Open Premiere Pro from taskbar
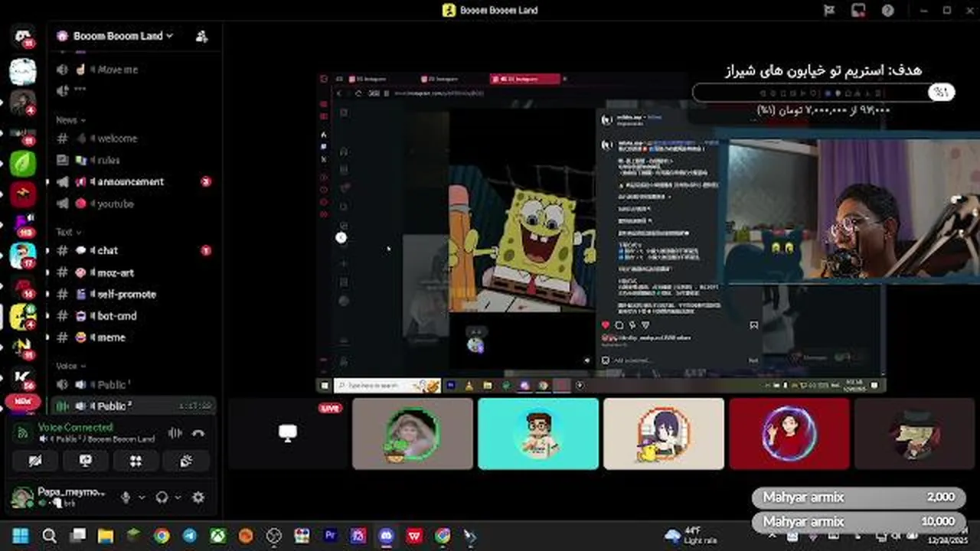 (331, 536)
